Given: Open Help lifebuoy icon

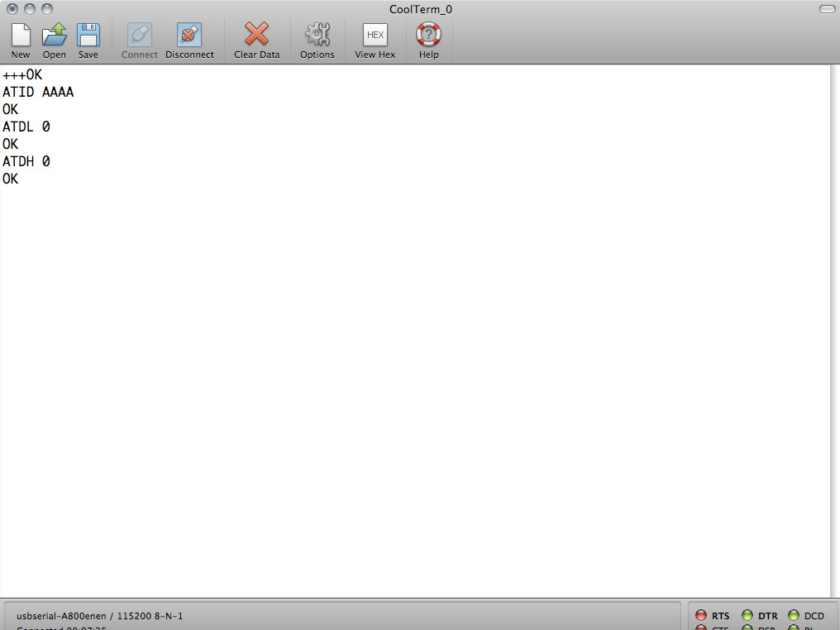Looking at the screenshot, I should coord(428,34).
